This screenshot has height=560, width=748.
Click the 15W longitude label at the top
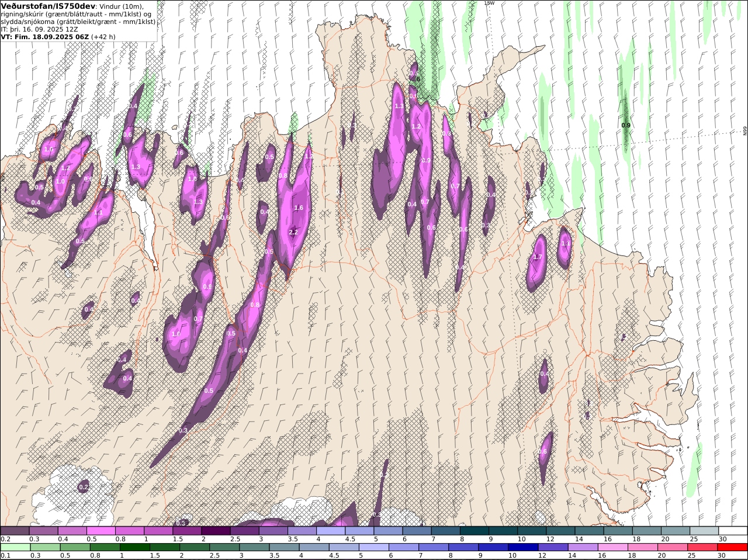(x=489, y=3)
